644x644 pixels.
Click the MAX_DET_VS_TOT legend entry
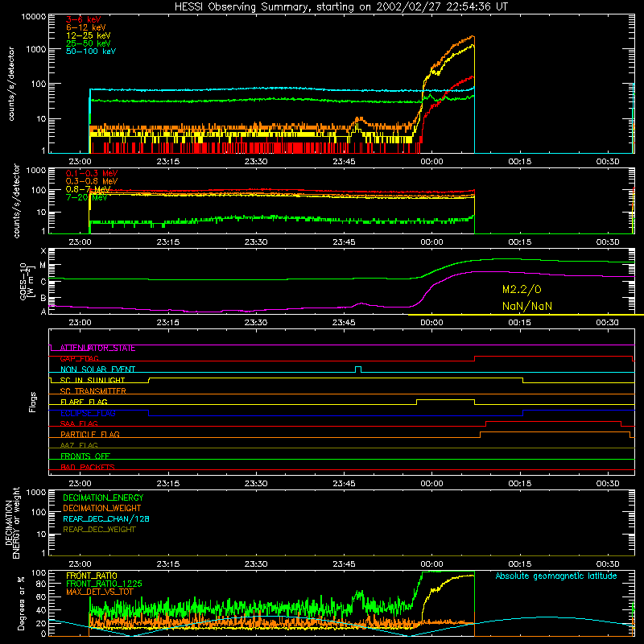pyautogui.click(x=99, y=592)
